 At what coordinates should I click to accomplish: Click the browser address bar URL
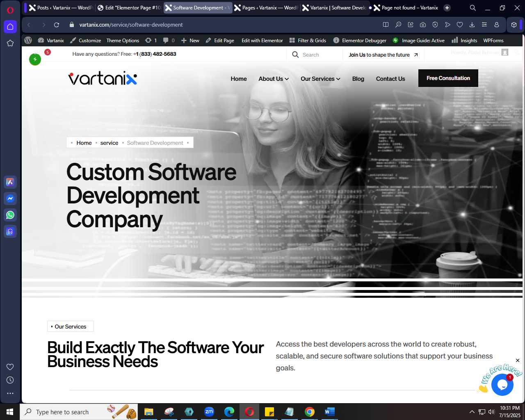131,25
